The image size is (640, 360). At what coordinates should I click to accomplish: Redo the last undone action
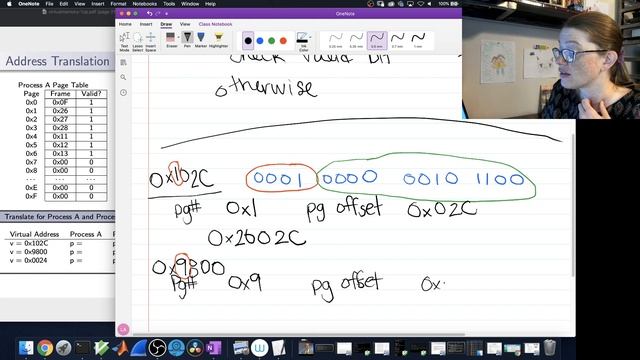pyautogui.click(x=158, y=13)
